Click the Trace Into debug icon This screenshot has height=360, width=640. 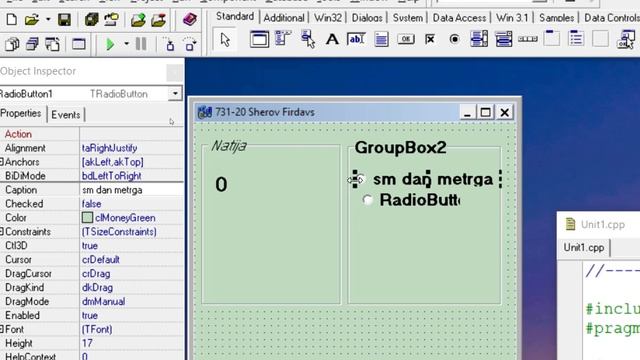click(x=170, y=44)
